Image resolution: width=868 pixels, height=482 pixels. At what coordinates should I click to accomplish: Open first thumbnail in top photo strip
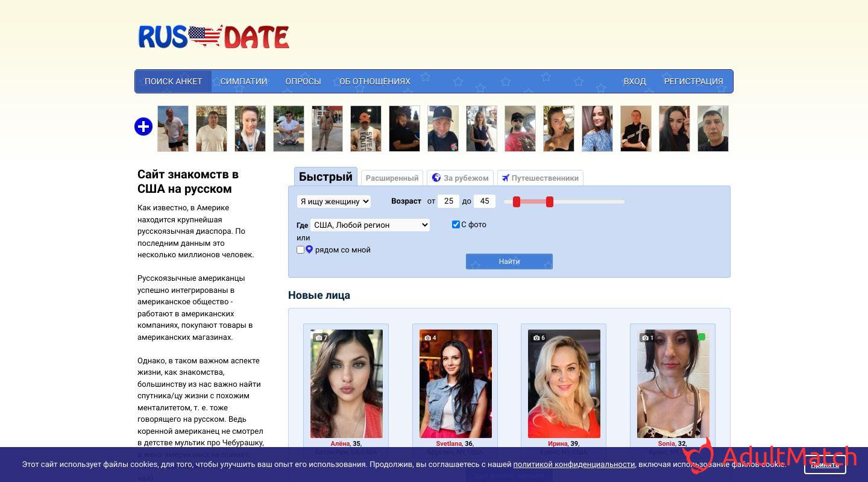(173, 129)
